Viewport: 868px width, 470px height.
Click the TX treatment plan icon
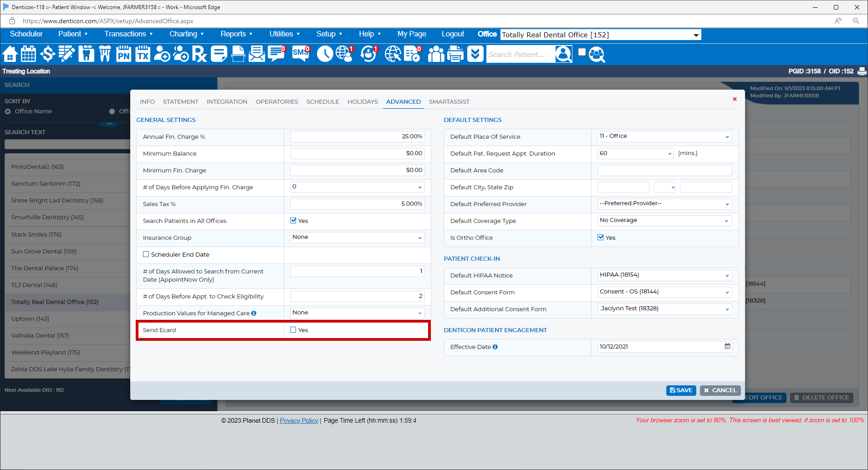pos(143,54)
